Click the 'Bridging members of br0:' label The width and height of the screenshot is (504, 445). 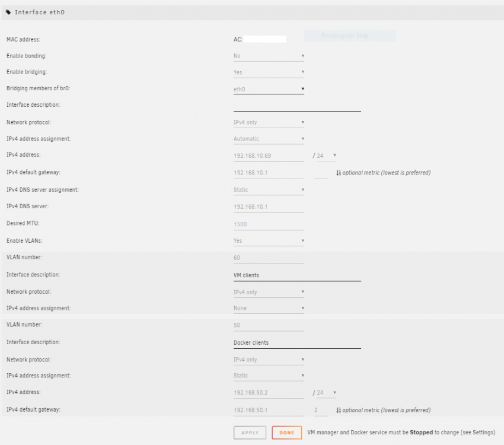pyautogui.click(x=39, y=88)
